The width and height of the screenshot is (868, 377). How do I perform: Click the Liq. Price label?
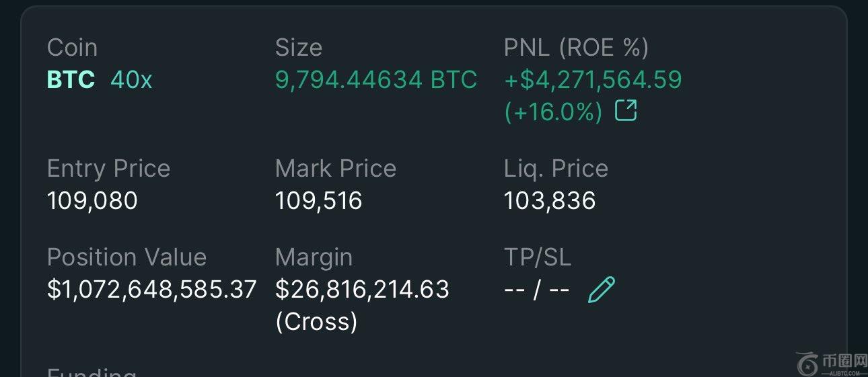click(x=556, y=168)
